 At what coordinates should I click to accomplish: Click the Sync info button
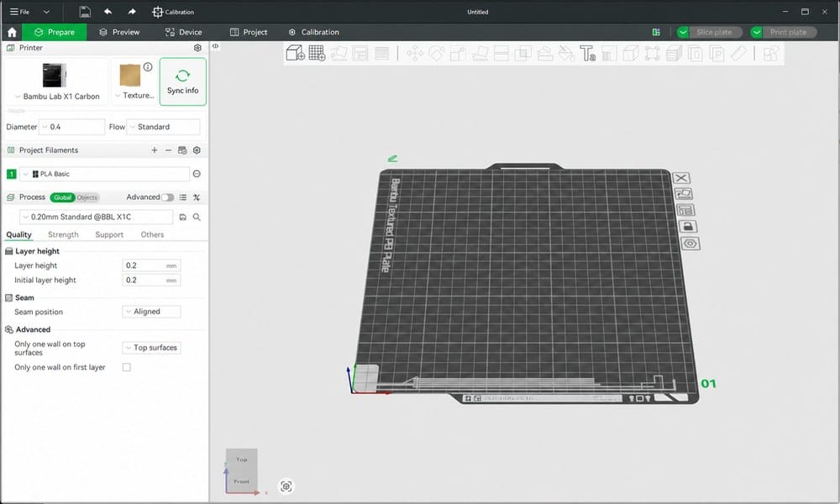click(182, 82)
